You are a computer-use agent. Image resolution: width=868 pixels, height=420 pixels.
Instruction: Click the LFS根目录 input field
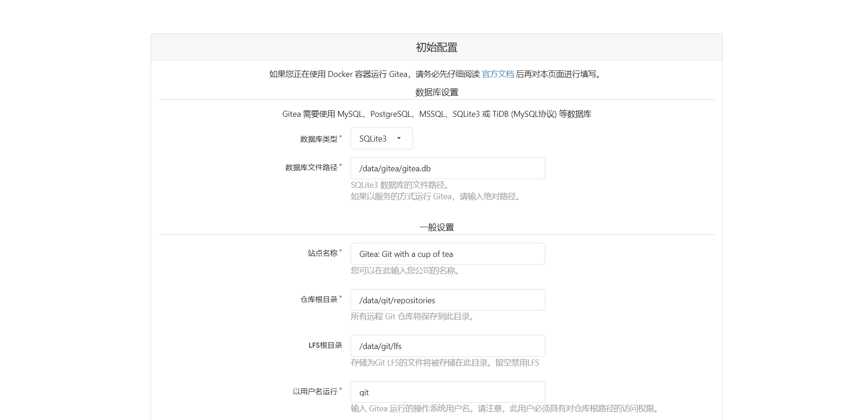(448, 346)
